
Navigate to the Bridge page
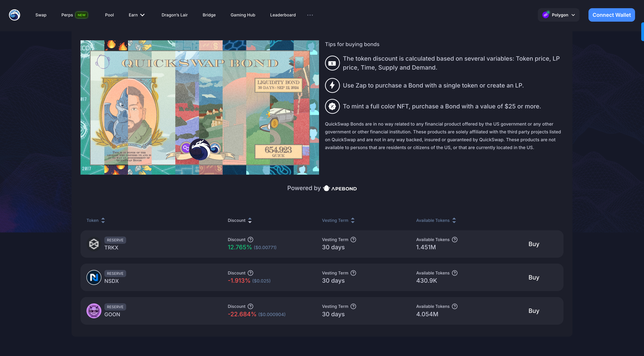[209, 15]
